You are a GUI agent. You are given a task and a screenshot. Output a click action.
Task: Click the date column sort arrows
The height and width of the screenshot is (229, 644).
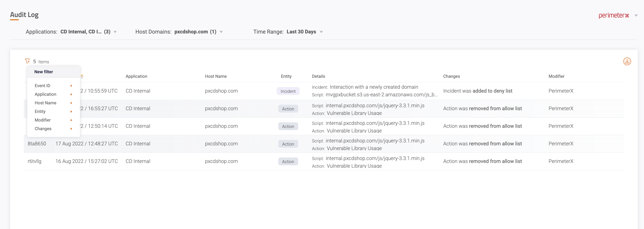coord(82,76)
